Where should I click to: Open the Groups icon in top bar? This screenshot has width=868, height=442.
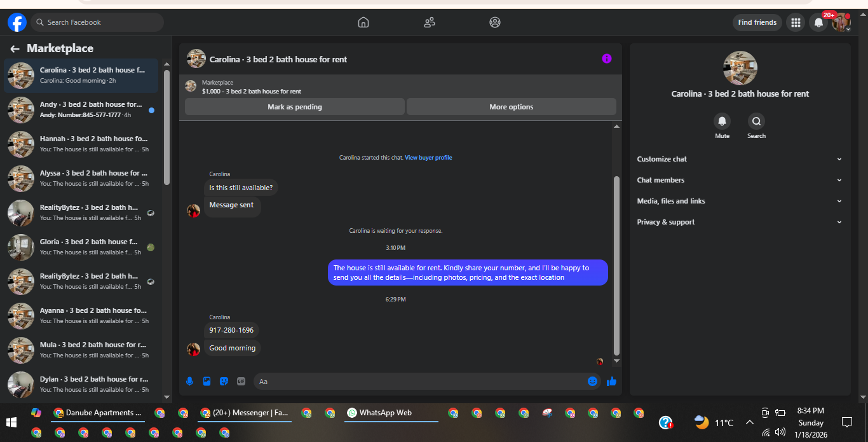[x=495, y=22]
